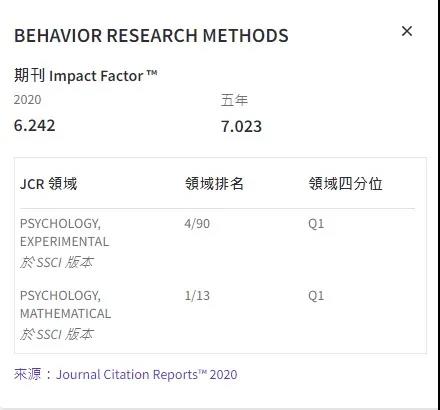The image size is (440, 410).
Task: Click the 4/90 ranking value
Action: click(197, 224)
